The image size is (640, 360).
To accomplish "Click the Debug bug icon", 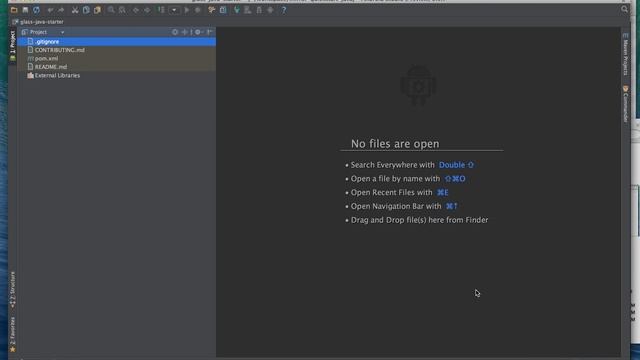I will pyautogui.click(x=198, y=10).
